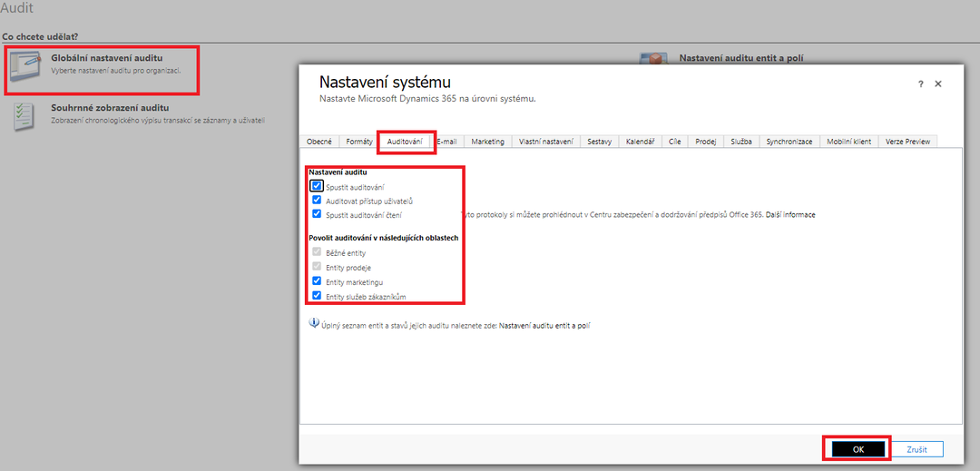This screenshot has width=980, height=471.
Task: Toggle the Entity marketingu checkbox
Action: (317, 281)
